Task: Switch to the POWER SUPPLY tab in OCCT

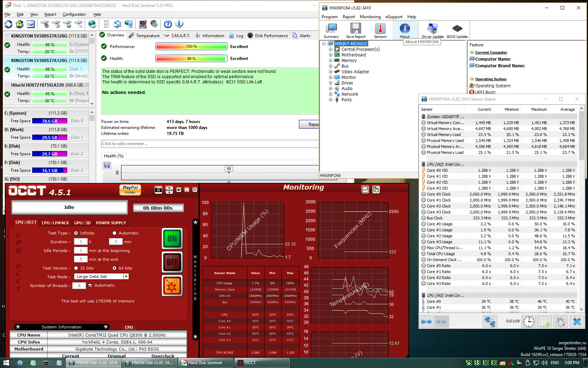Action: [111, 223]
